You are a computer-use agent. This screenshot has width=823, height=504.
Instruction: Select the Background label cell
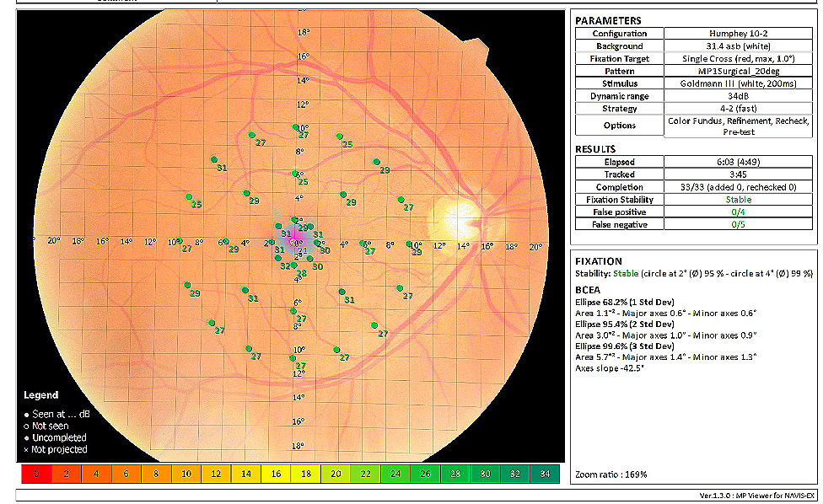(619, 46)
